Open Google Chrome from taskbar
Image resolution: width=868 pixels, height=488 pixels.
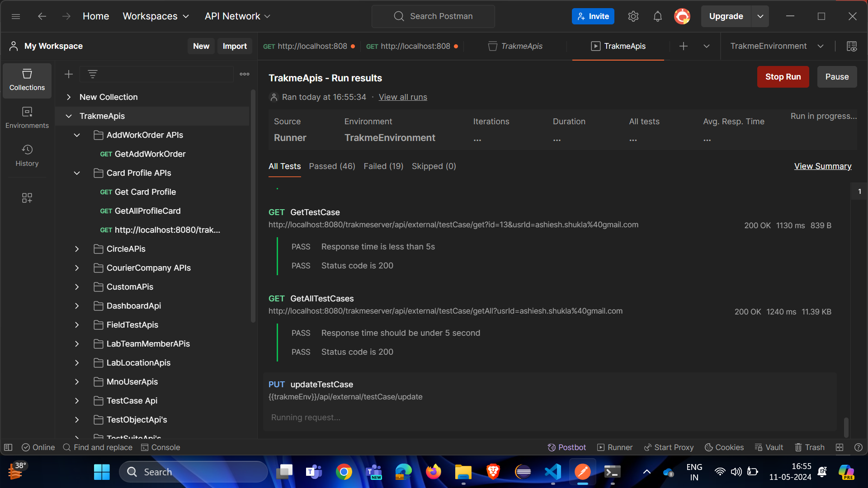tap(344, 472)
